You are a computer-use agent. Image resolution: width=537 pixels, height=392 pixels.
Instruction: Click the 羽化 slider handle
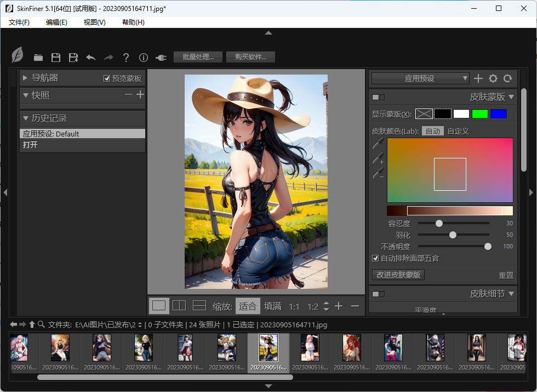pos(453,235)
